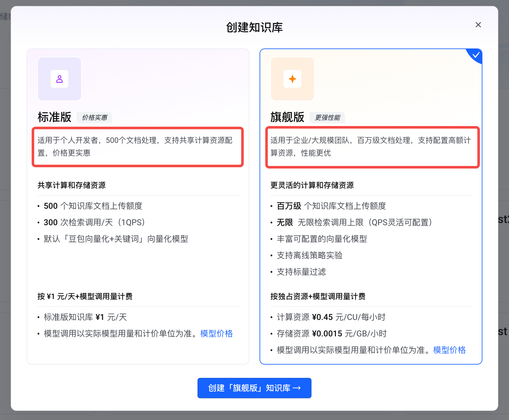Click the 更强性能 tag

(327, 118)
